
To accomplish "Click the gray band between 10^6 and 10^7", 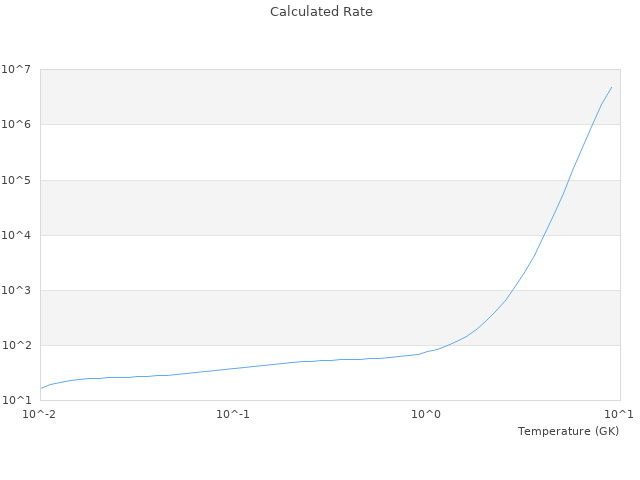I will 300,97.
